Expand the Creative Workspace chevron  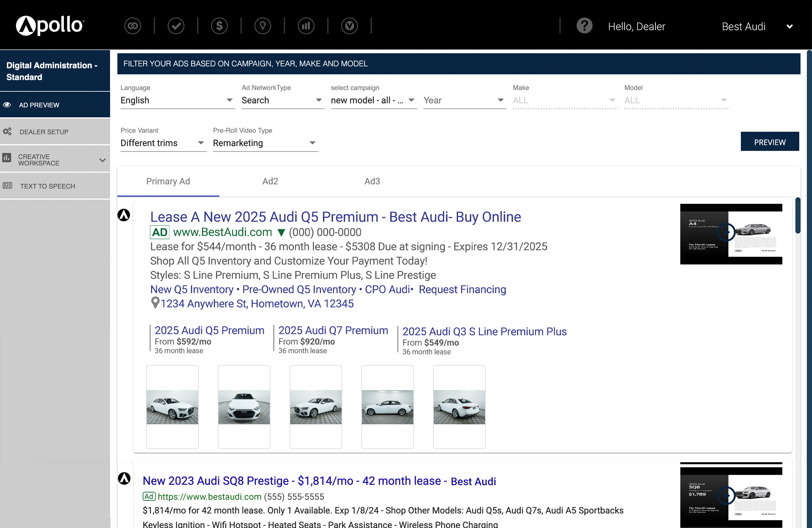[102, 160]
